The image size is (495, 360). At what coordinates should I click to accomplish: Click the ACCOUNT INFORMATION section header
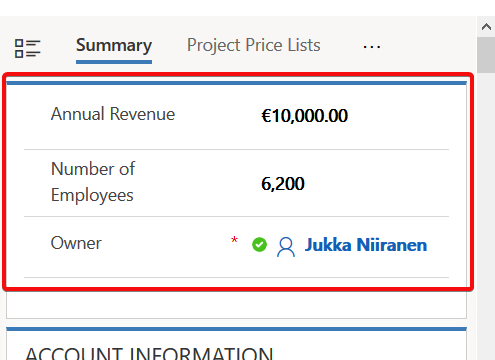click(149, 353)
